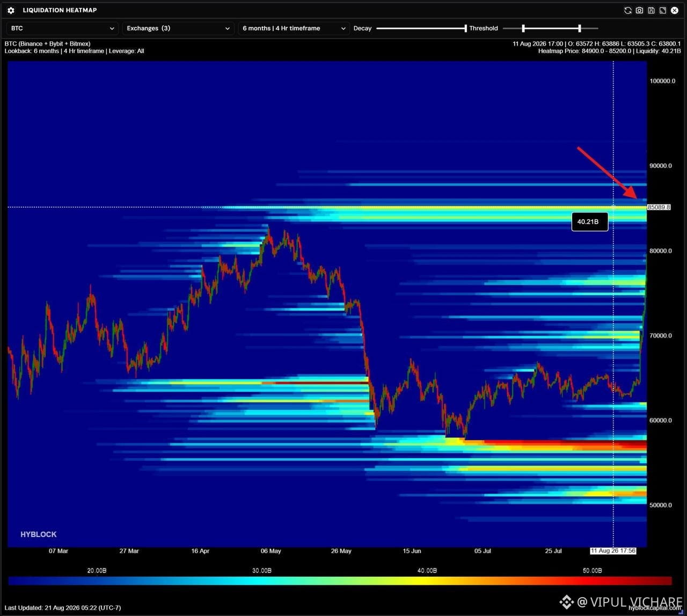687x616 pixels.
Task: Click the 80000.0 price axis label
Action: [x=661, y=251]
